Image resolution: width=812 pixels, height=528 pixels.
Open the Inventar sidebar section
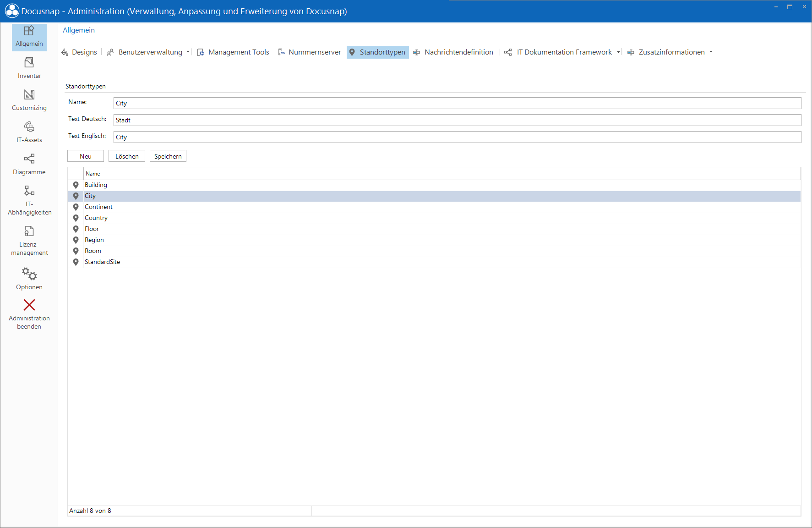[29, 68]
